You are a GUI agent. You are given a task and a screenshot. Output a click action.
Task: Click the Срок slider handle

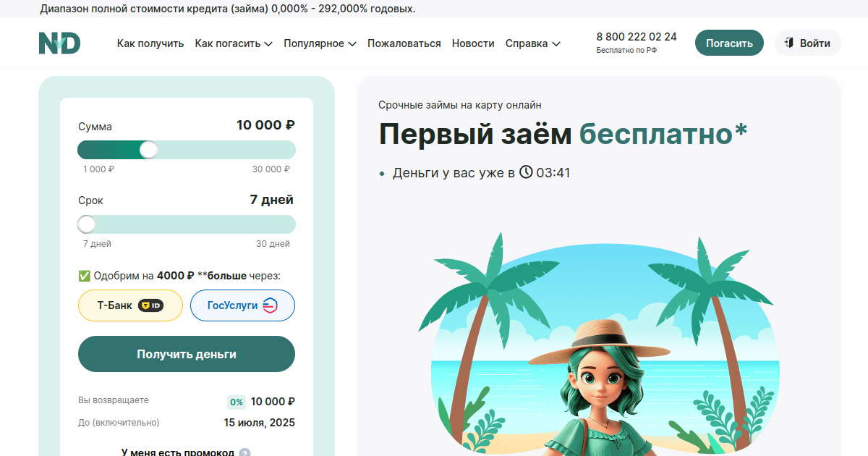87,224
